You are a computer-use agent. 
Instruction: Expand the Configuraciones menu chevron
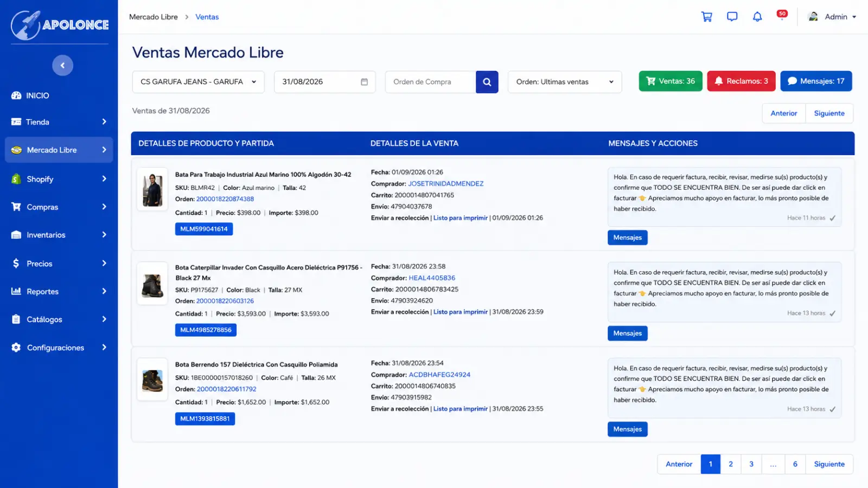coord(104,348)
